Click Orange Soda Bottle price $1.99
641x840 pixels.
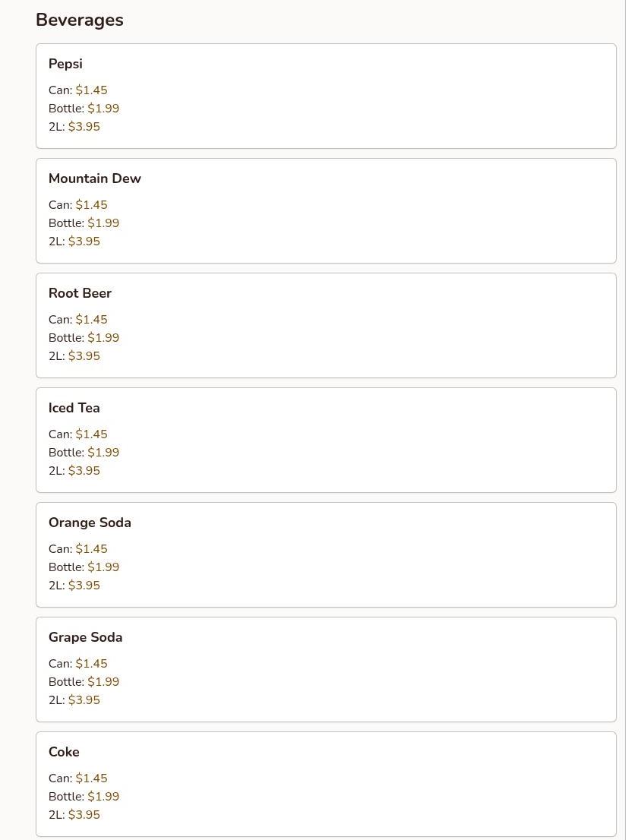(103, 567)
